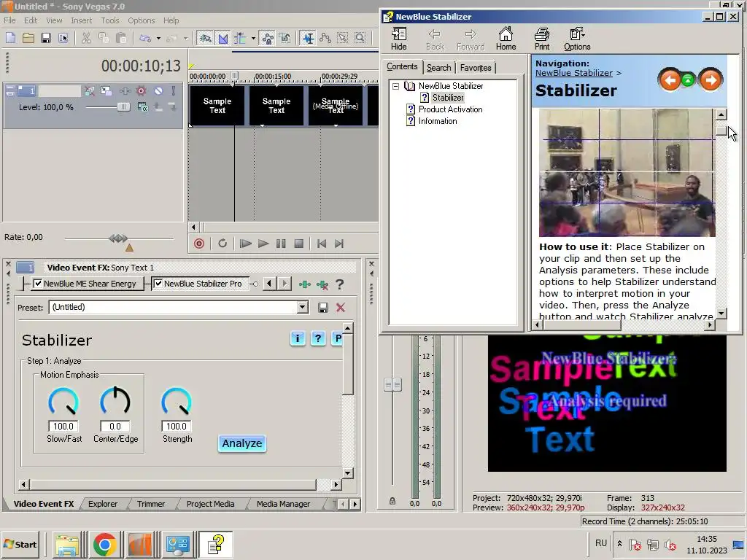
Task: Click the Save Preset floppy-disk icon
Action: [x=323, y=308]
